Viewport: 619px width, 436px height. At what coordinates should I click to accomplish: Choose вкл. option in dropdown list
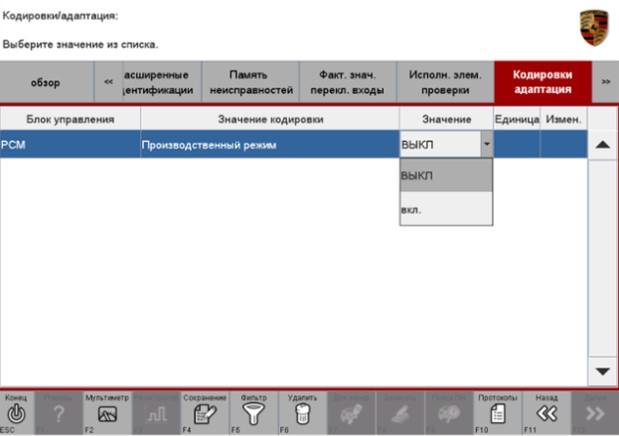coord(445,209)
